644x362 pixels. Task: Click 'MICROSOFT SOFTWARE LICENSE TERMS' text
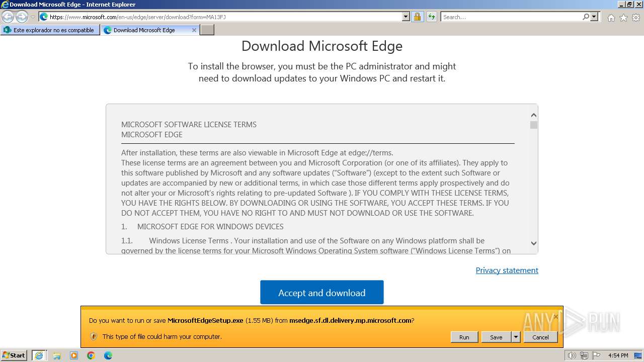[x=189, y=124]
